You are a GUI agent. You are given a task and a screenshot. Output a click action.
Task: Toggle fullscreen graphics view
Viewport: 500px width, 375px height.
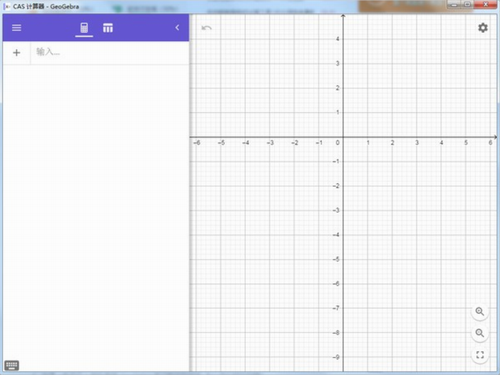click(x=480, y=355)
